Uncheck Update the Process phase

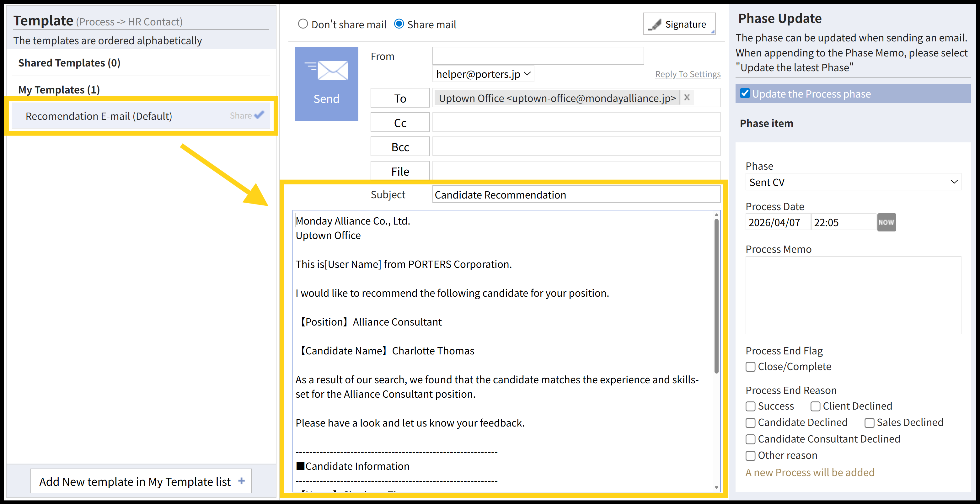[745, 93]
